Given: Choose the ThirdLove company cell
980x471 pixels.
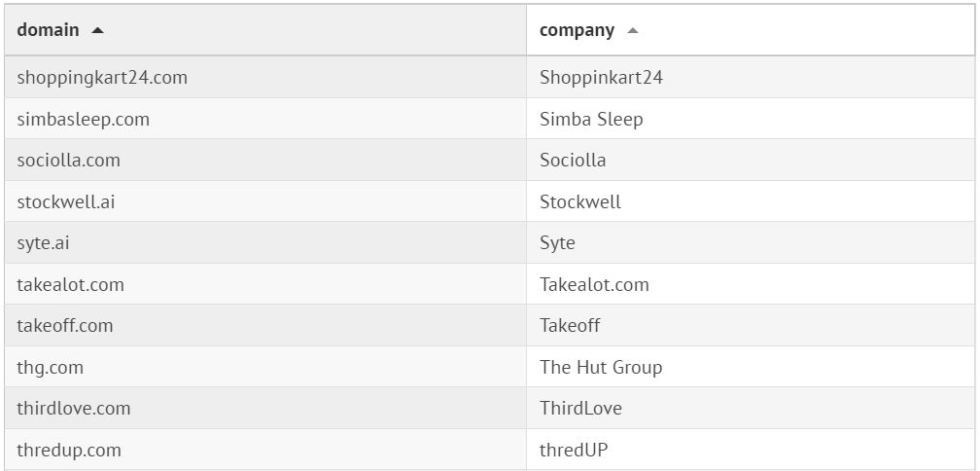Looking at the screenshot, I should (580, 409).
